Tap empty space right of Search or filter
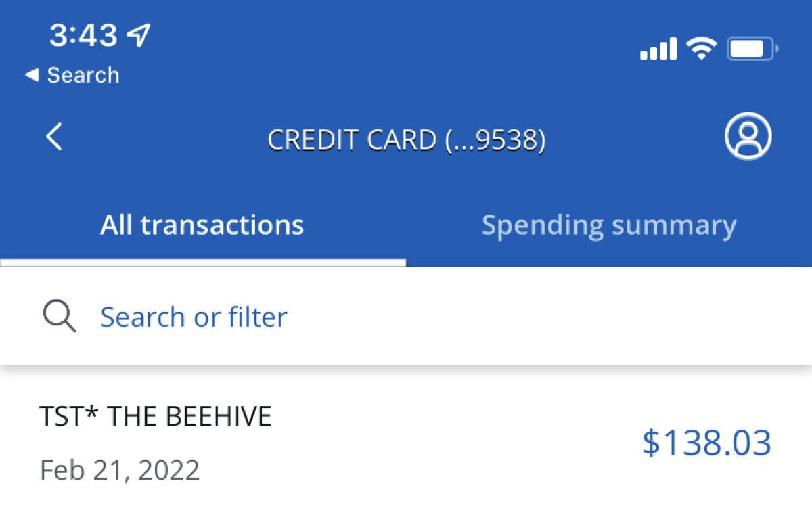 [x=541, y=317]
